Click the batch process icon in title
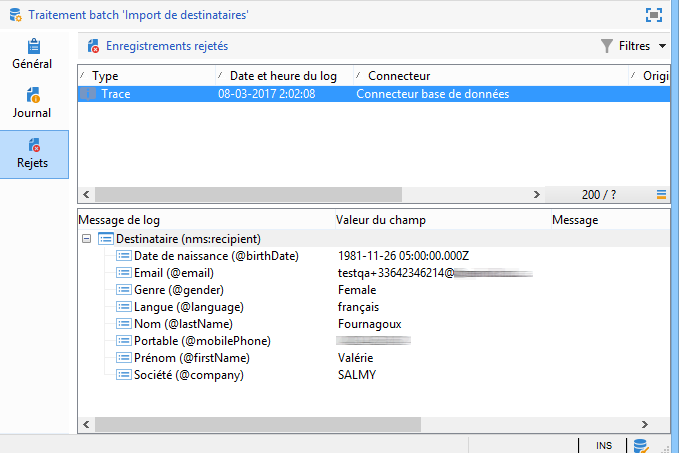This screenshot has height=453, width=686. coord(15,15)
